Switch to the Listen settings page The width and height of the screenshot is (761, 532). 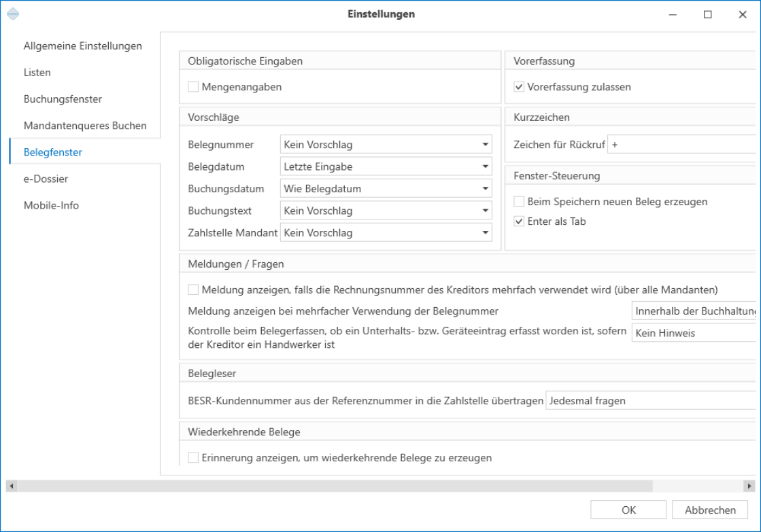[x=37, y=73]
